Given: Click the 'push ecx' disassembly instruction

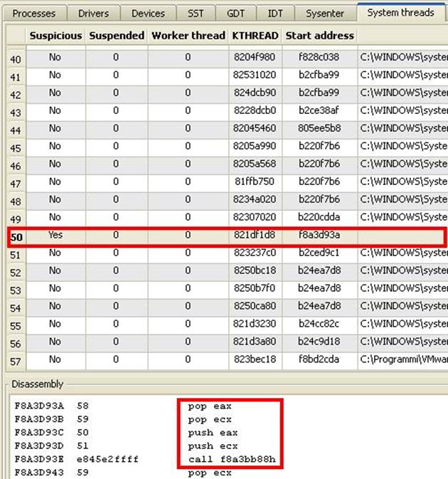Looking at the screenshot, I should 213,446.
